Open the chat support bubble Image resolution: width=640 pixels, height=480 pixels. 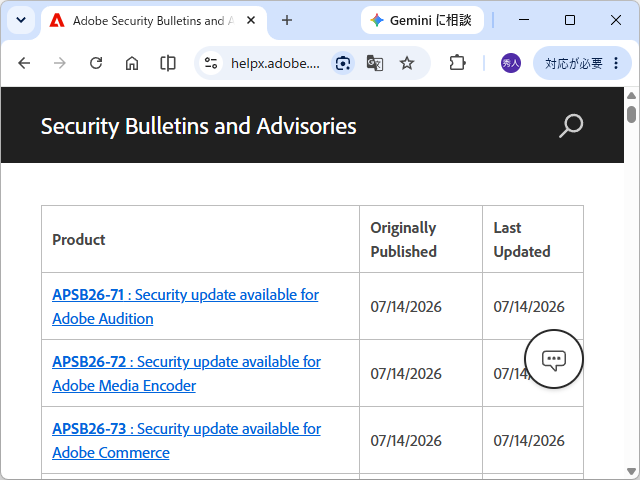(554, 359)
